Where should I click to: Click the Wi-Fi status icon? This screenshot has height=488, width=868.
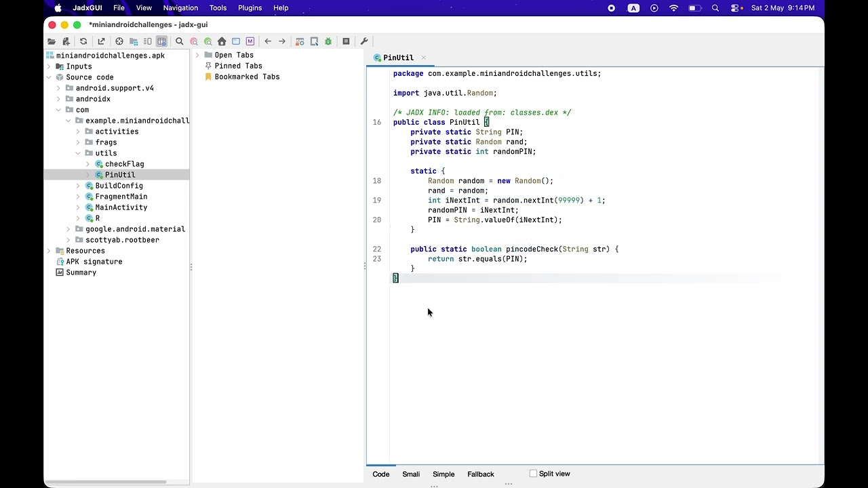point(673,8)
